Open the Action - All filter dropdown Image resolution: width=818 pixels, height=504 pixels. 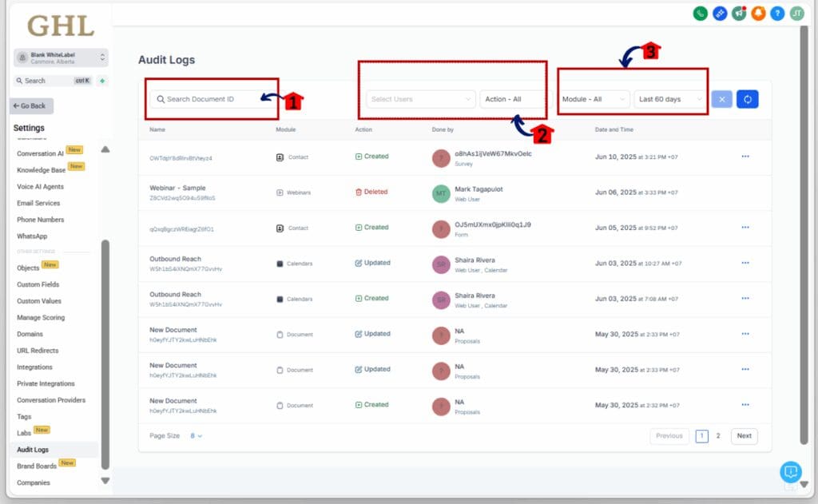coord(514,99)
